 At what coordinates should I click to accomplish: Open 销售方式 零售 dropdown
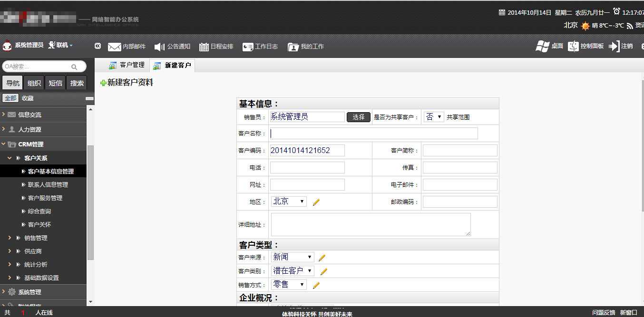point(289,285)
